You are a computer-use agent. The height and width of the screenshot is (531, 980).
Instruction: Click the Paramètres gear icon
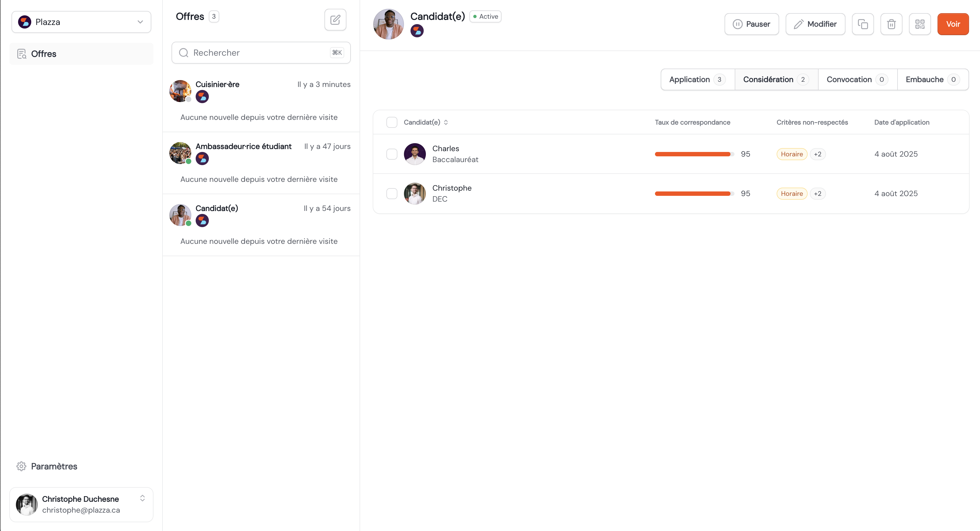(x=21, y=466)
